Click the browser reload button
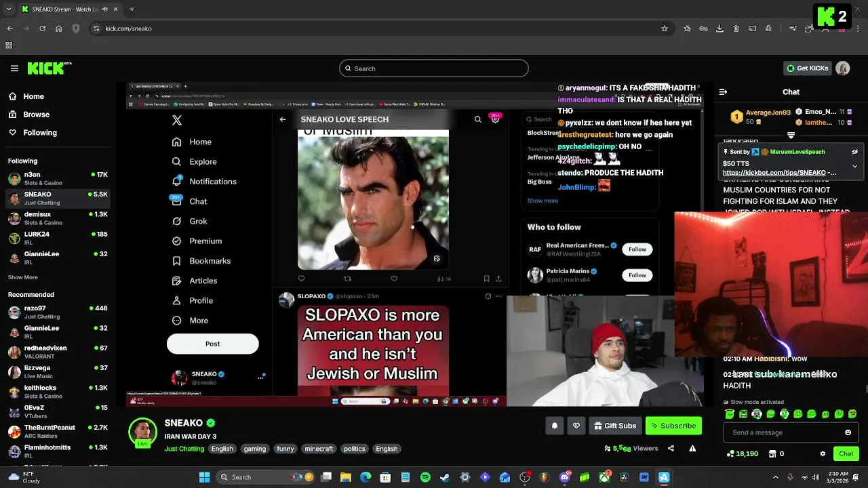This screenshot has width=868, height=488. (42, 28)
